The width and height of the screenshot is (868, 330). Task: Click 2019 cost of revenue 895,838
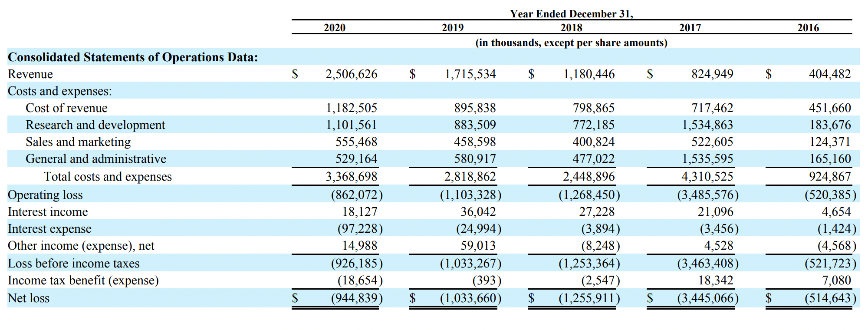coord(475,108)
